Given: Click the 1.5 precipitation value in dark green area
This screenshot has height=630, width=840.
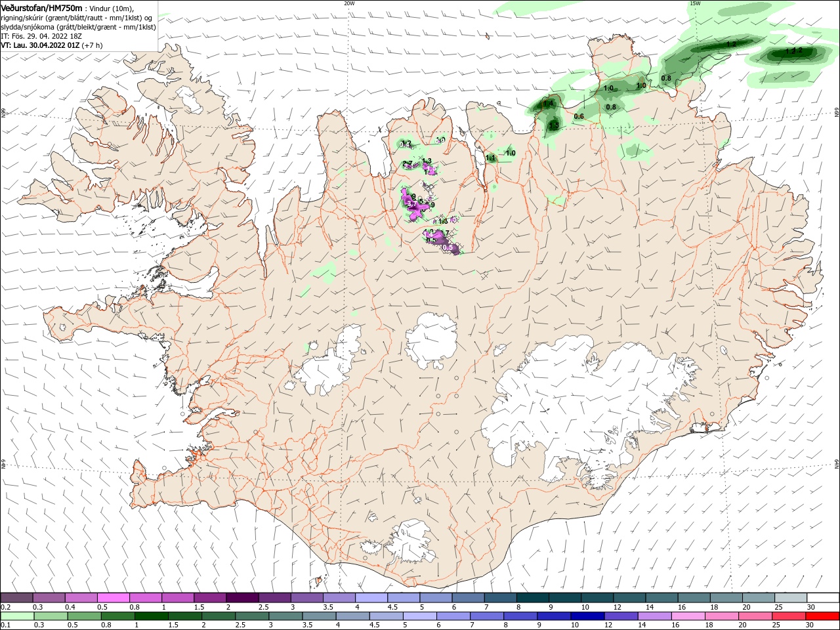Looking at the screenshot, I should (554, 125).
